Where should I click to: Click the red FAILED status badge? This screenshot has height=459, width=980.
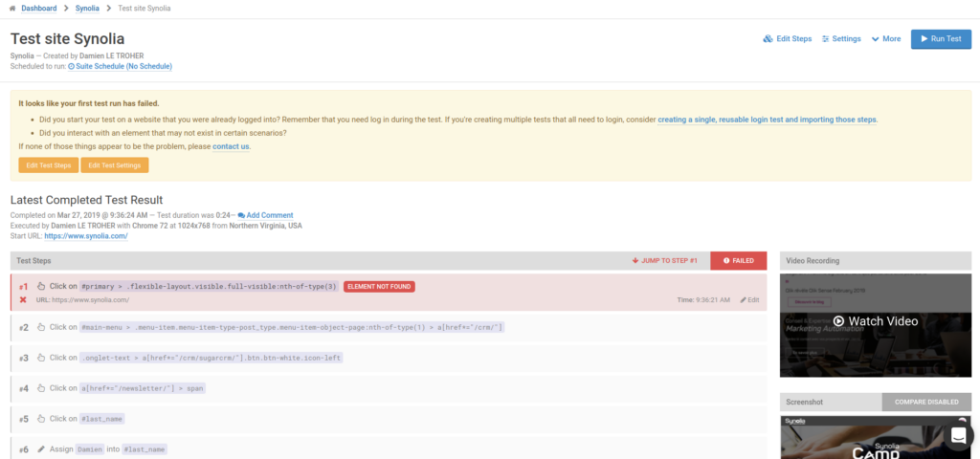tap(739, 261)
